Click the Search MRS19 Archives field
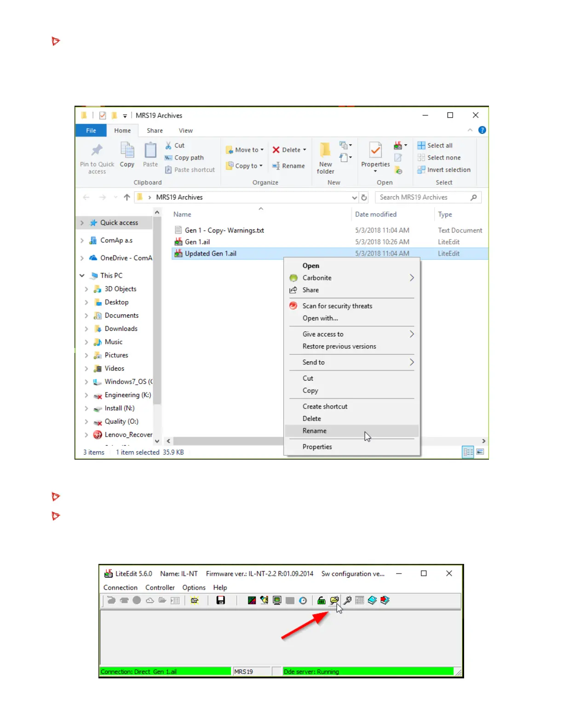563x728 pixels. 428,198
